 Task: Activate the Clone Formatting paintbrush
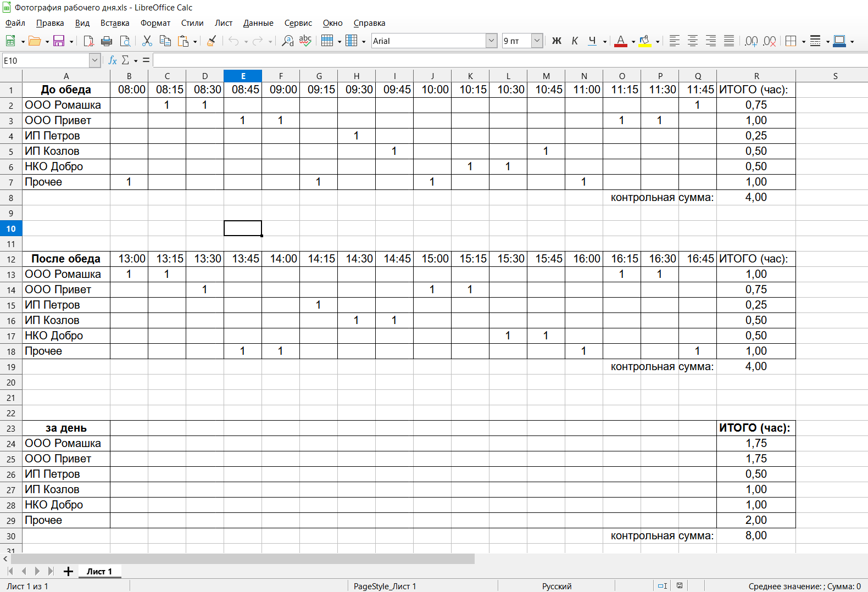click(x=212, y=41)
